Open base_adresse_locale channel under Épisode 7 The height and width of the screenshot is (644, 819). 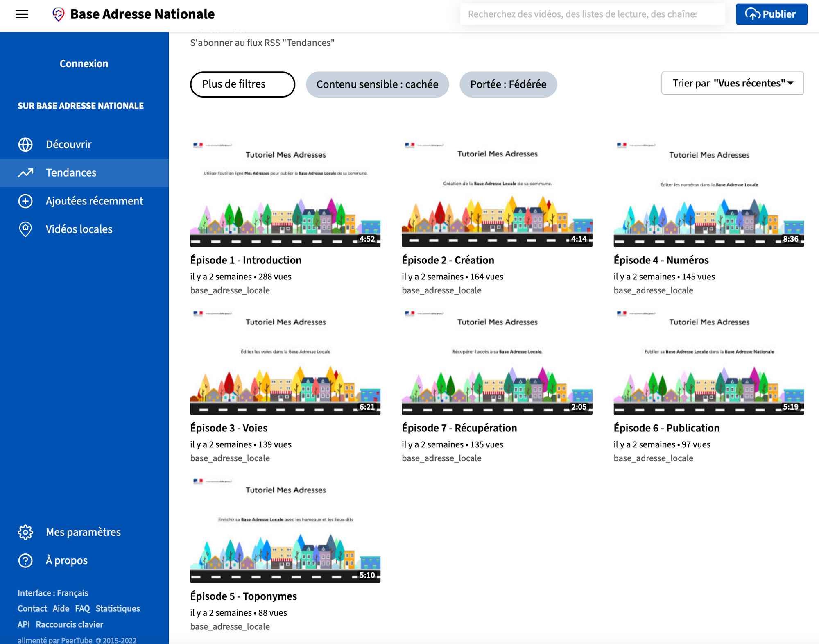pos(441,458)
